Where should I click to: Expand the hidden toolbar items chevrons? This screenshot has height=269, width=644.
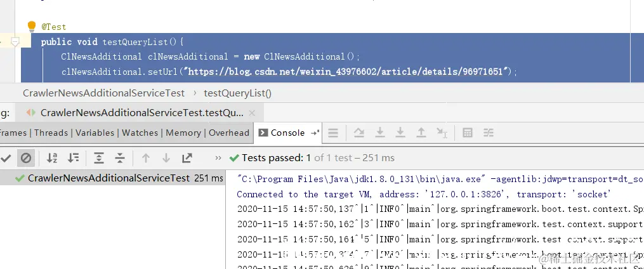tap(218, 158)
